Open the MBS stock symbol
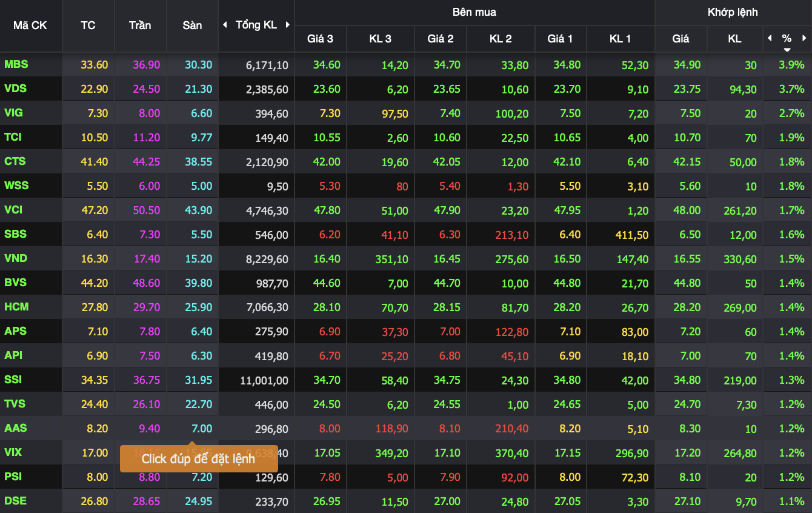Image resolution: width=812 pixels, height=513 pixels. (x=16, y=64)
